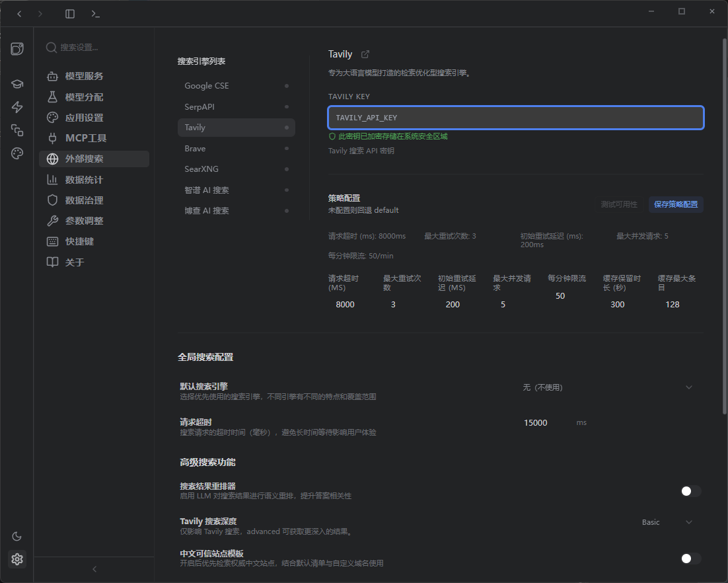Screen dimensions: 728x583
Task: Open the terminal console icon
Action: pyautogui.click(x=96, y=14)
